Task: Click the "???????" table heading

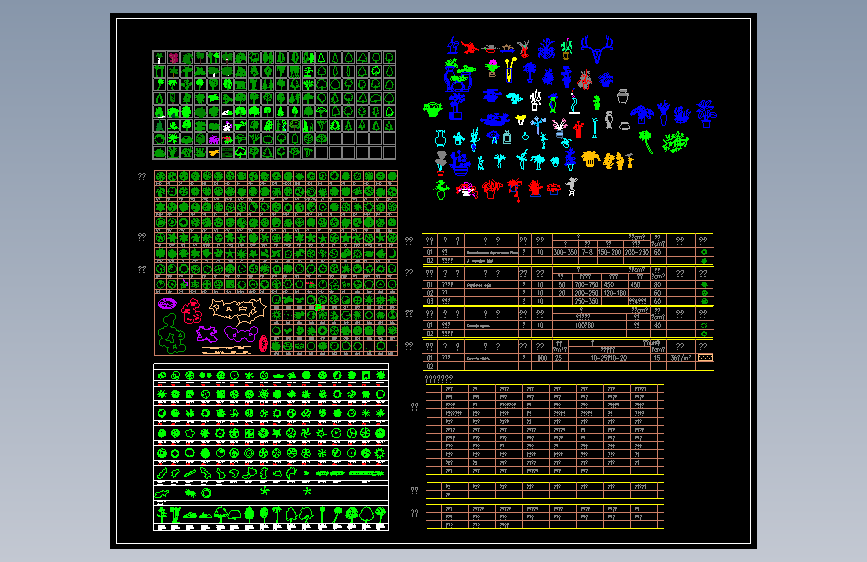Action: (438, 379)
